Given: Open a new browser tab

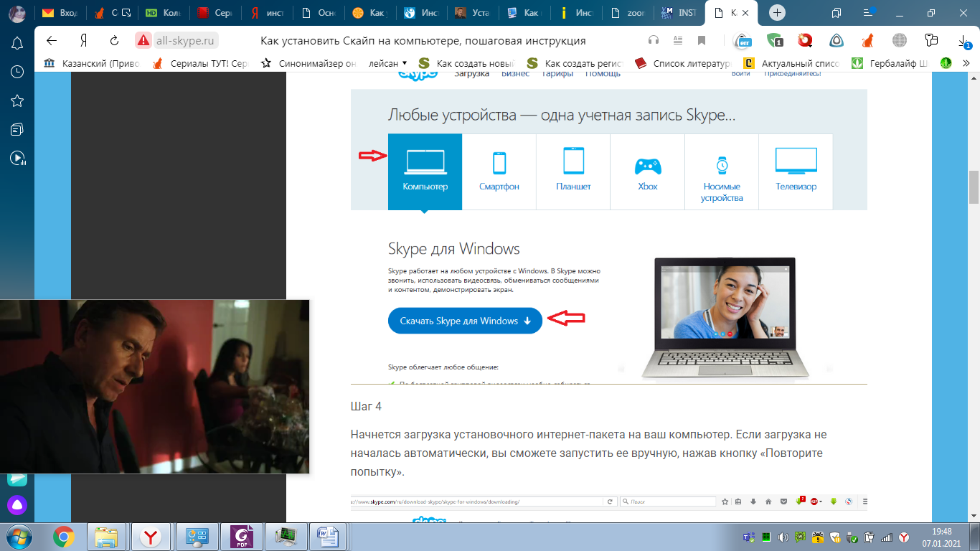Looking at the screenshot, I should [x=778, y=13].
